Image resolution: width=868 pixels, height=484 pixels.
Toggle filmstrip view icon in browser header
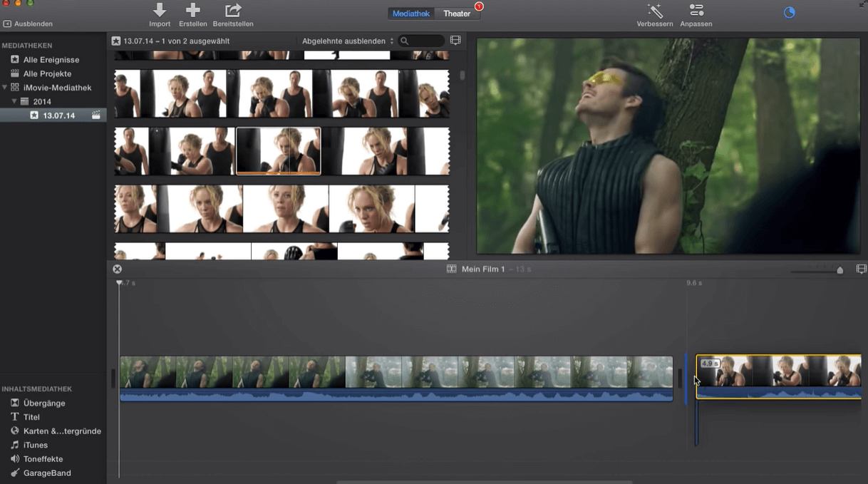(455, 41)
